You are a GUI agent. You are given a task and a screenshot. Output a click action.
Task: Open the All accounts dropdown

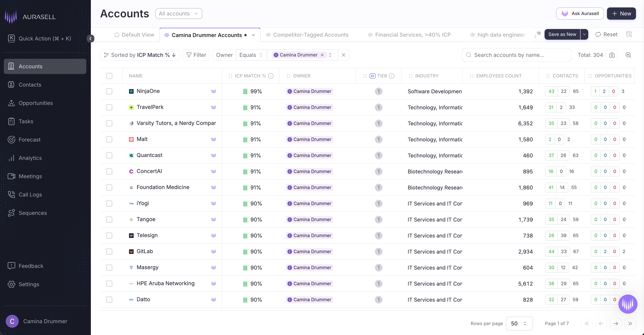pyautogui.click(x=178, y=14)
